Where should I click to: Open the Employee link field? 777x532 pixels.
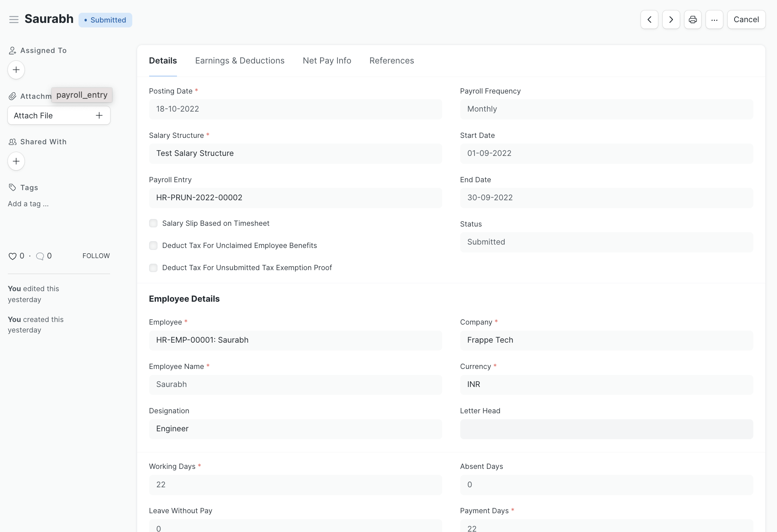pos(295,340)
